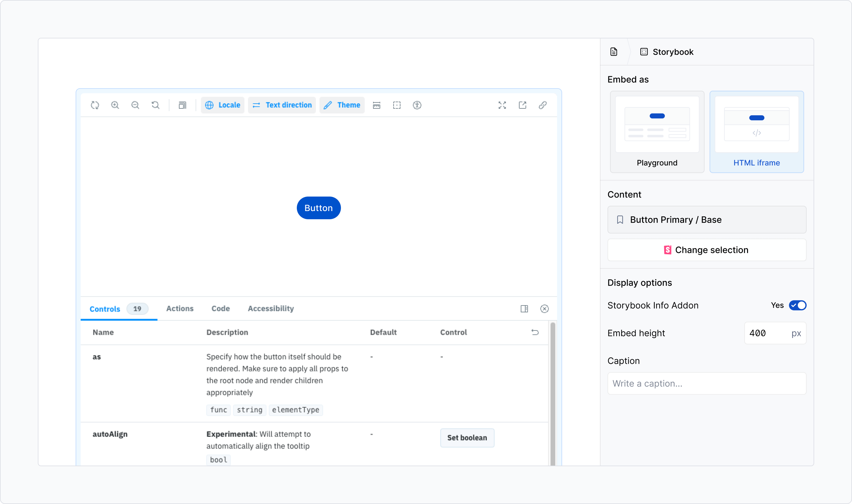
Task: Open the Text direction selector
Action: [282, 105]
